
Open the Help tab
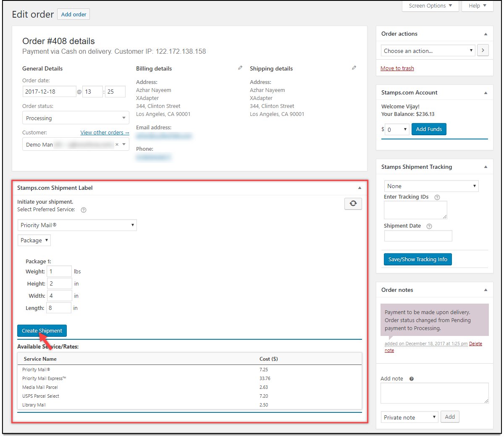(x=478, y=6)
